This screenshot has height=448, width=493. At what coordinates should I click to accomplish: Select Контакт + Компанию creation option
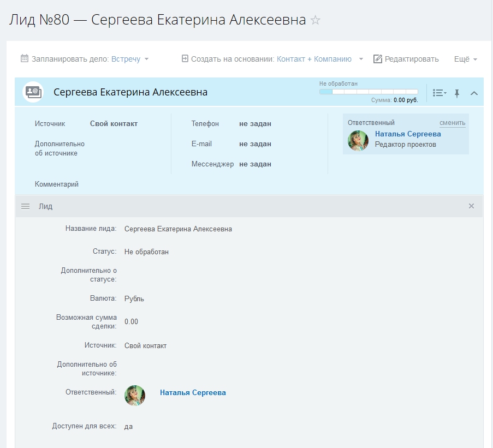pos(314,59)
